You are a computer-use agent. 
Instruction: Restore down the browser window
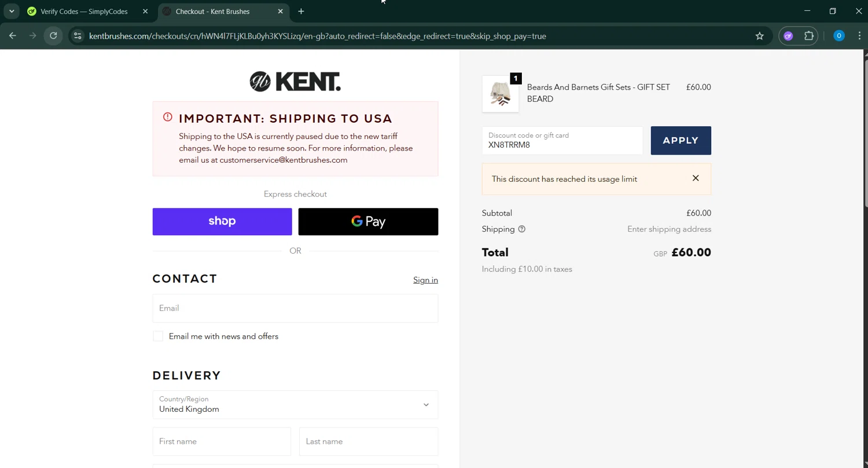[833, 11]
